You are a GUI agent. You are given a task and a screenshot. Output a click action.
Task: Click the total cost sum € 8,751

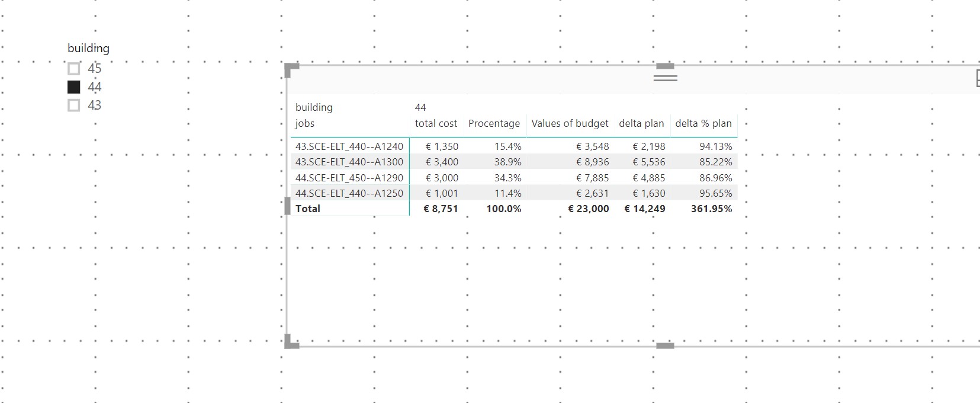click(441, 209)
